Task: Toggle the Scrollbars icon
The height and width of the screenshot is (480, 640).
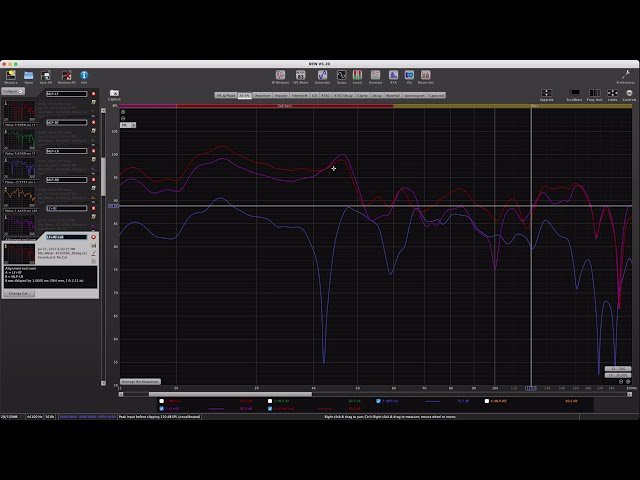Action: pos(574,93)
